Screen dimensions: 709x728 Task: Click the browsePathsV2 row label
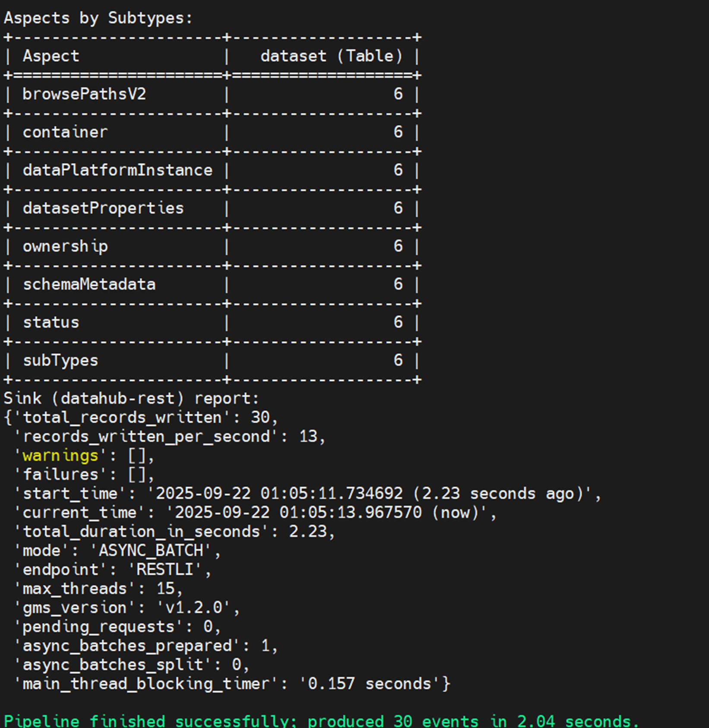click(84, 94)
